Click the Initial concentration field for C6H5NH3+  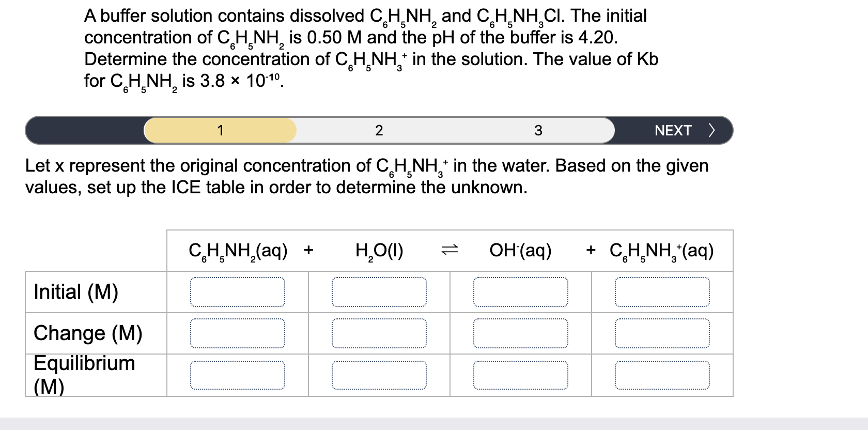pyautogui.click(x=662, y=293)
